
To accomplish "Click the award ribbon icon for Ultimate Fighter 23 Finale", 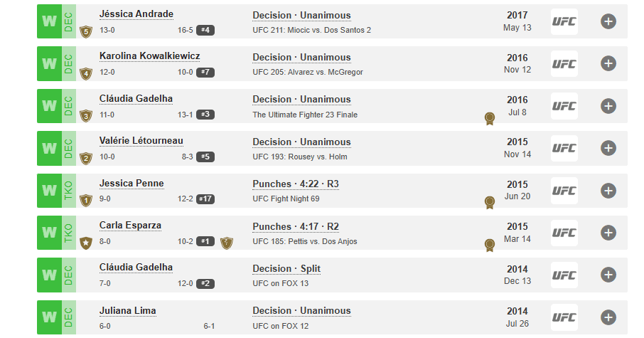I will pyautogui.click(x=490, y=119).
